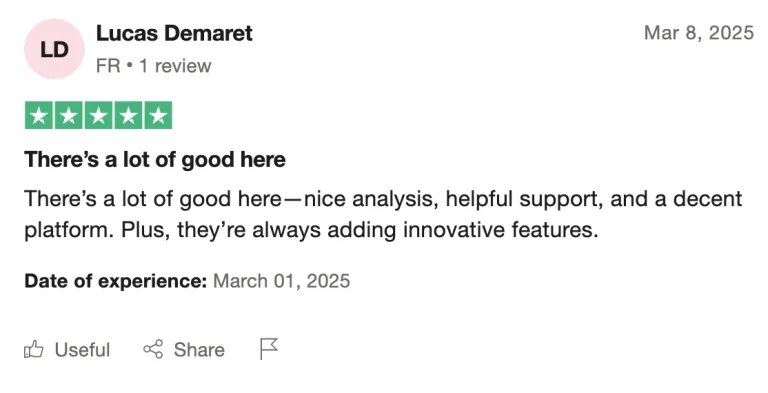The image size is (768, 393).
Task: Select the fourth green rating star
Action: (128, 116)
